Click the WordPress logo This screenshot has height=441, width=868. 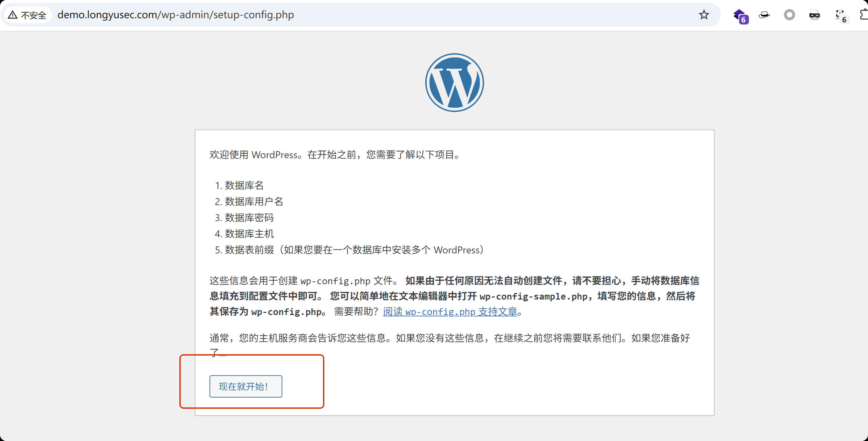pos(454,83)
